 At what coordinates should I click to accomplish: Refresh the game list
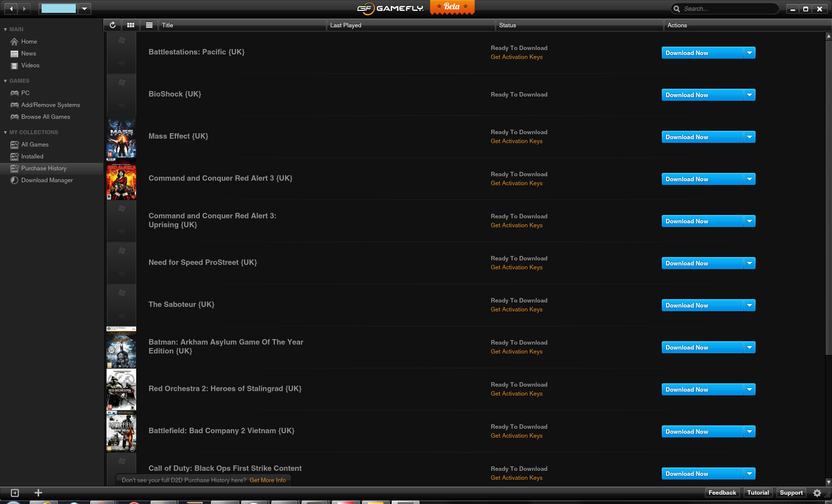click(x=112, y=25)
